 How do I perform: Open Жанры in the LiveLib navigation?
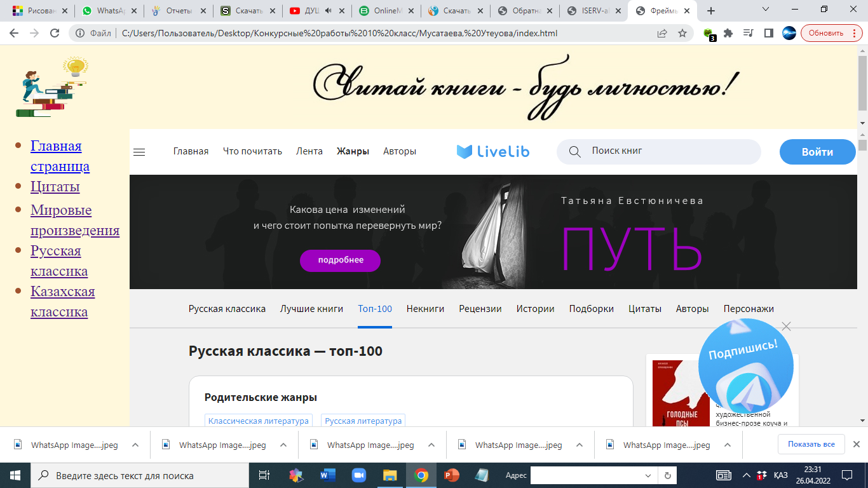pos(353,151)
